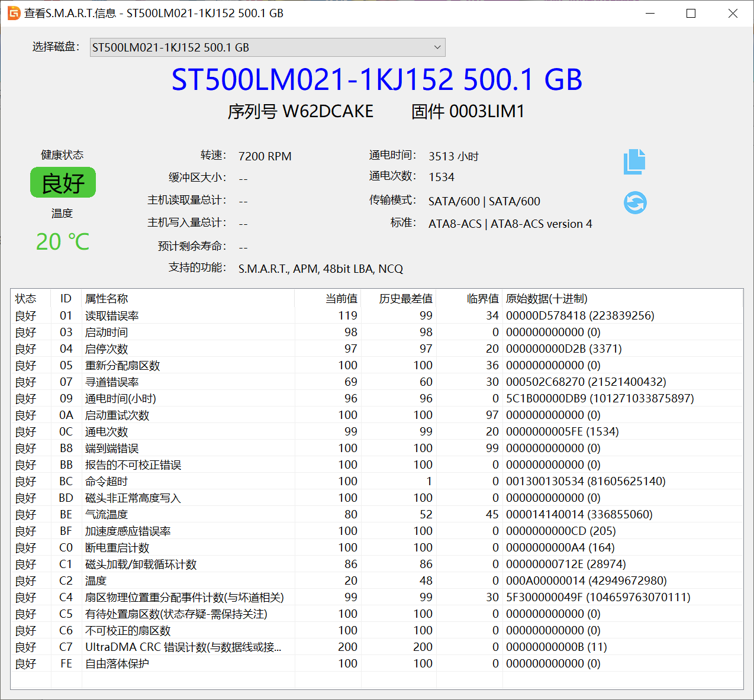Viewport: 754px width, 700px height.
Task: Select the 不可校正的扇区数 row
Action: (376, 630)
